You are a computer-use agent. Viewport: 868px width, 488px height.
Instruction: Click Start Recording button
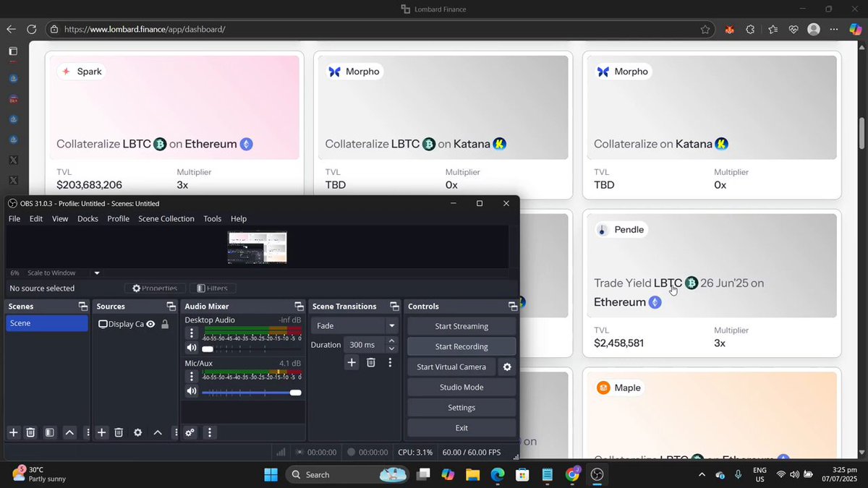(x=461, y=346)
